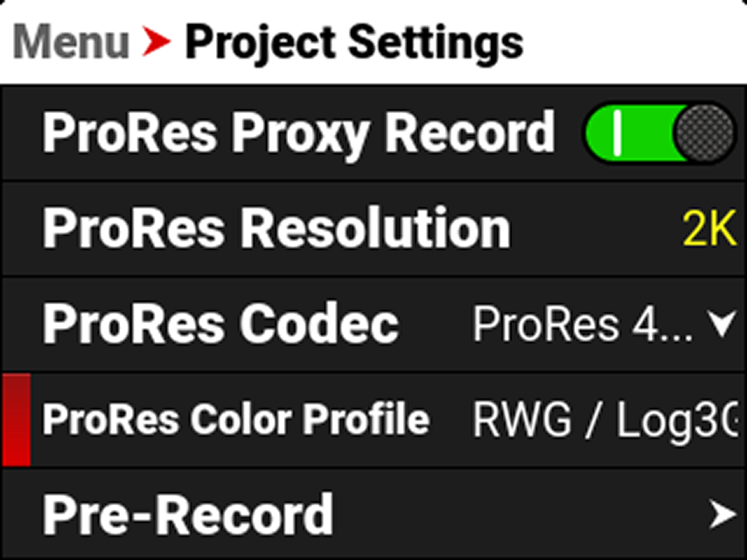Viewport: 747px width, 560px height.
Task: Expand the Pre-Record submenu arrow
Action: (x=724, y=513)
